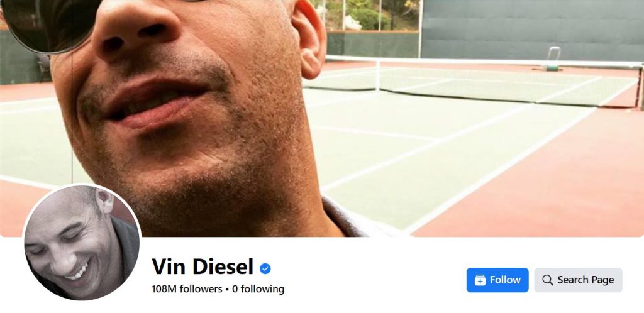Open the 108M followers link

(x=186, y=289)
